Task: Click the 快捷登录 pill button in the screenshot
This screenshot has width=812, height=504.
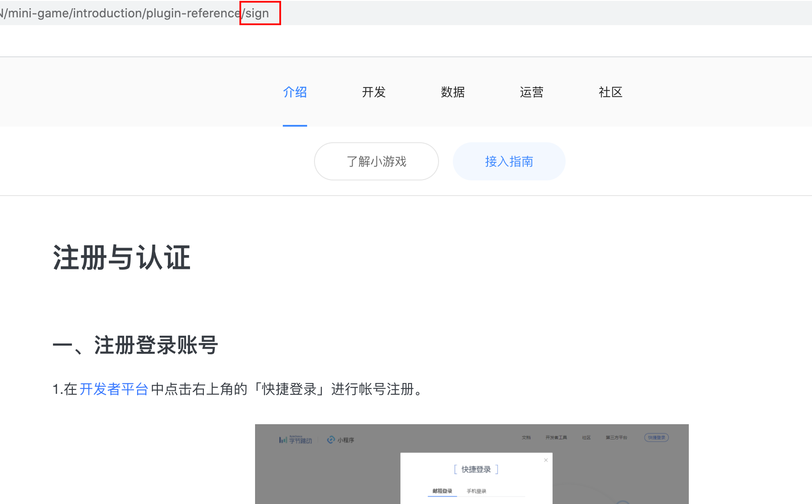Action: 656,437
